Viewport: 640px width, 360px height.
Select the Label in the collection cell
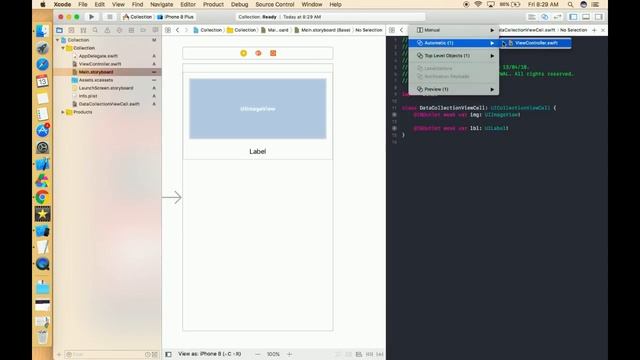258,151
